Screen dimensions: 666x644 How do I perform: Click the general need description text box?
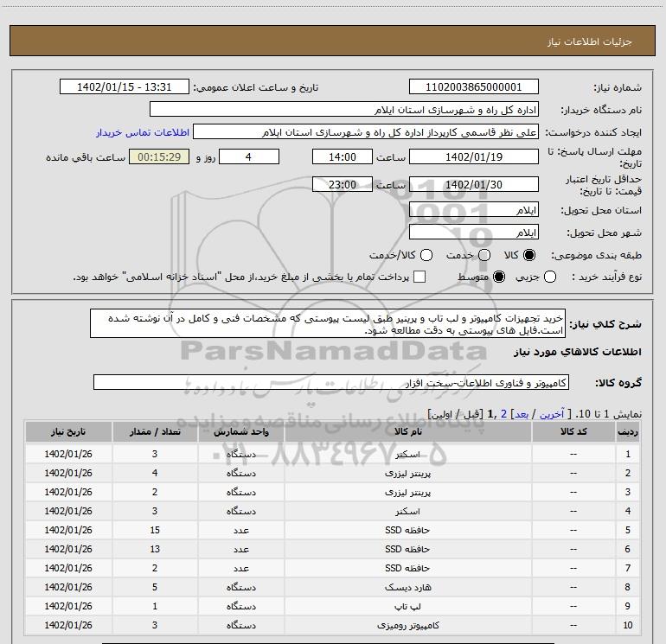[x=328, y=324]
